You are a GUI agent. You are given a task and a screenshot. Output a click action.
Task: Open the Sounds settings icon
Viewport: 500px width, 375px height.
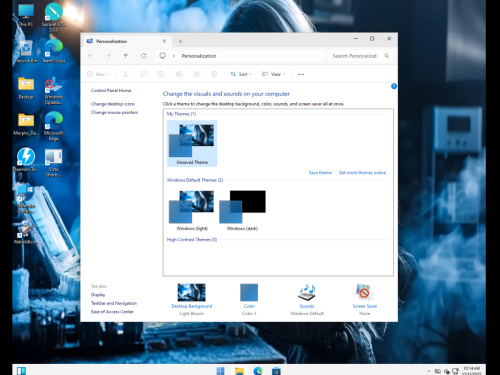pyautogui.click(x=307, y=292)
